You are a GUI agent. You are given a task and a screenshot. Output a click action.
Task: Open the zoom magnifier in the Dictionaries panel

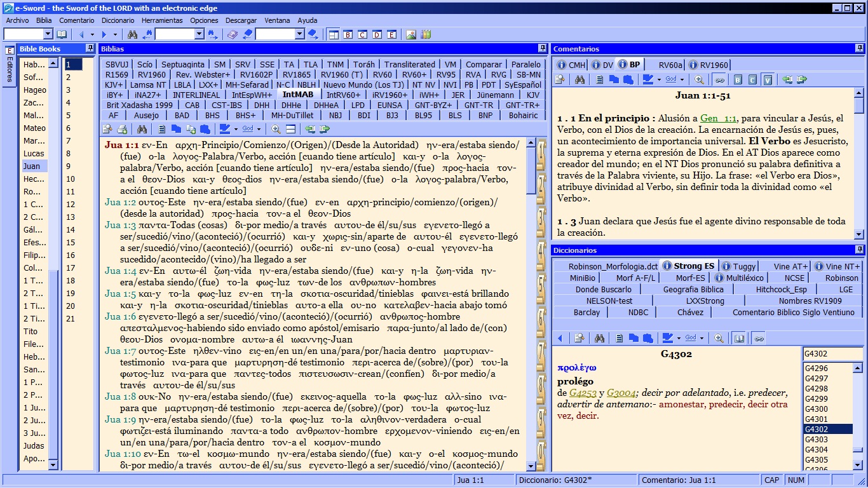718,338
